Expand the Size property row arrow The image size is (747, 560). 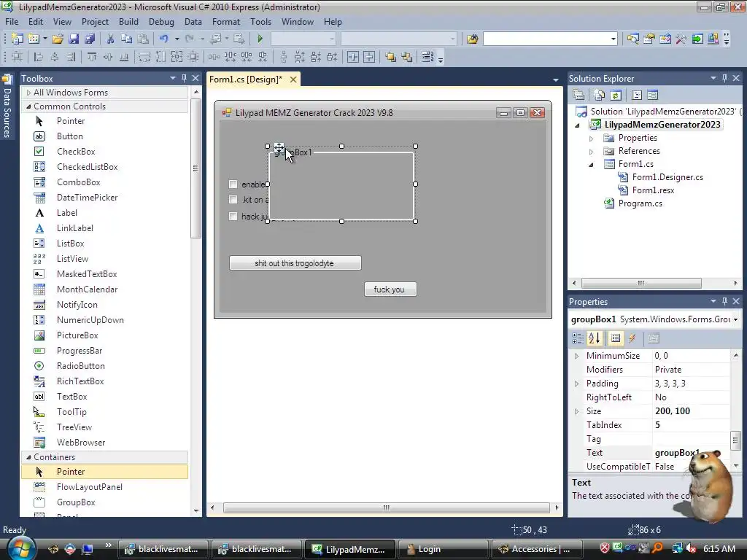pos(577,411)
